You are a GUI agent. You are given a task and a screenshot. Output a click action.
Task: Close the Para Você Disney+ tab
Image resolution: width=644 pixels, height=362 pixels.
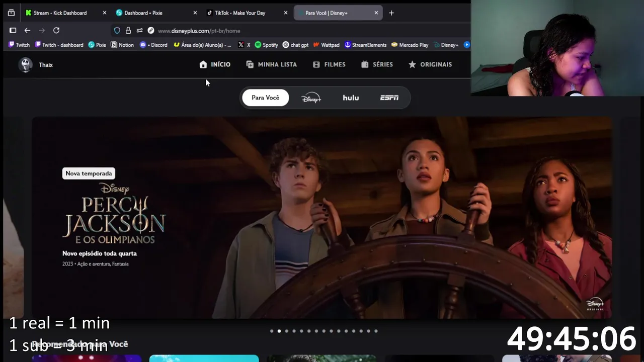pyautogui.click(x=376, y=13)
